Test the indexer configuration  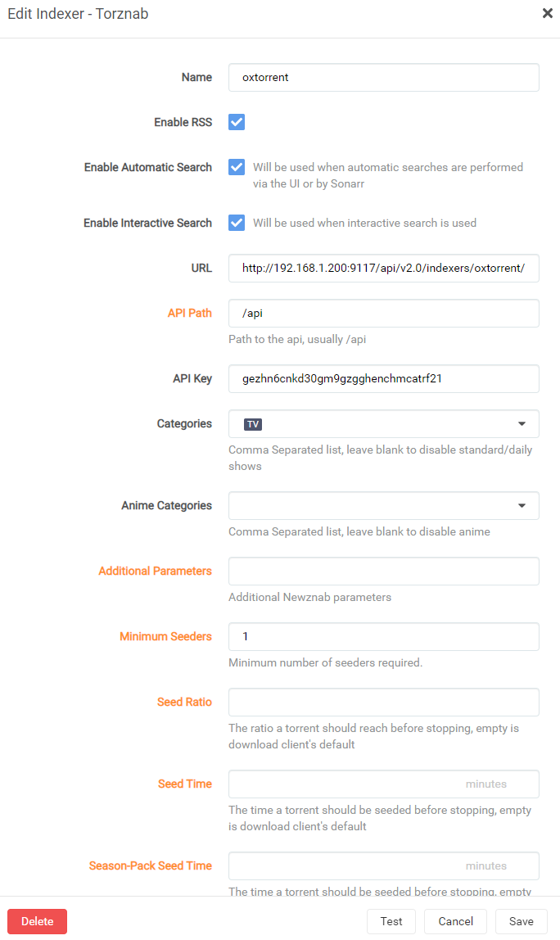(x=391, y=921)
